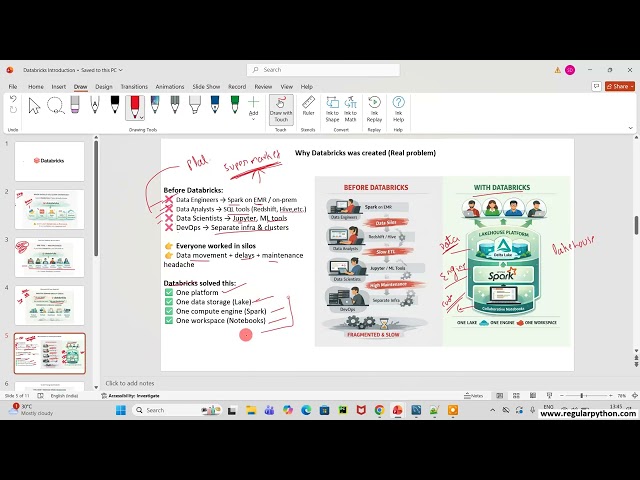Click Ink to Math converter

click(x=350, y=109)
